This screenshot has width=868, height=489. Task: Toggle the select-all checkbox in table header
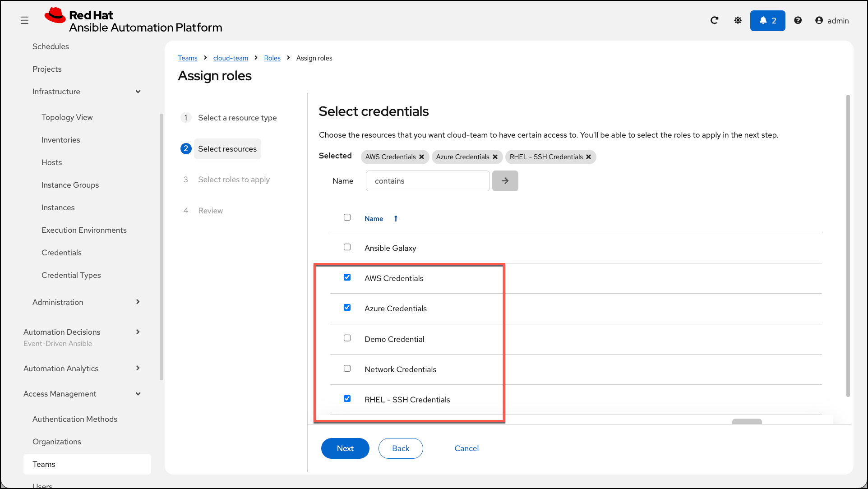coord(347,217)
